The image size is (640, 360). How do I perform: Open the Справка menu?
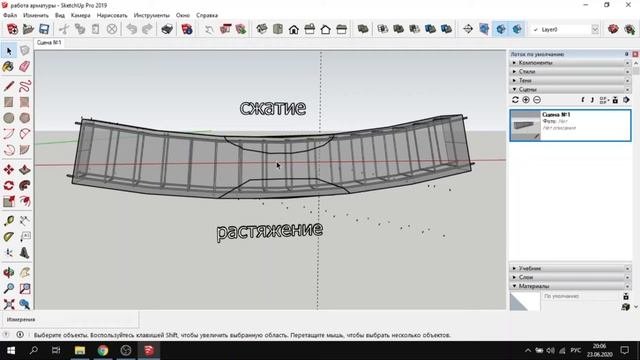(207, 15)
